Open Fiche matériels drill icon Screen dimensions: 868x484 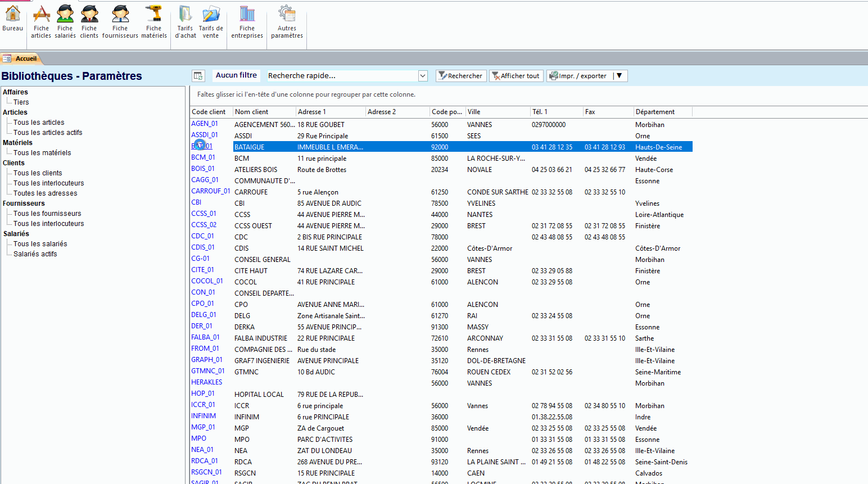(x=153, y=21)
